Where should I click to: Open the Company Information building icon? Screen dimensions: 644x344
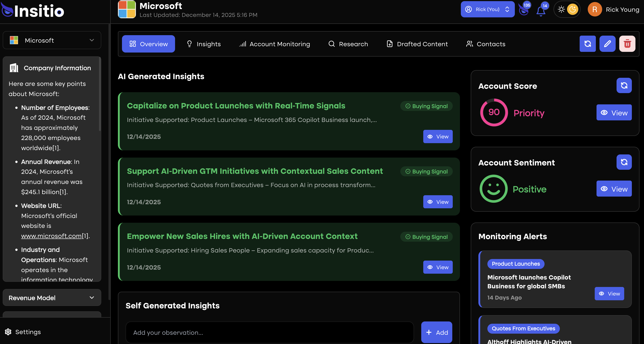tap(14, 68)
